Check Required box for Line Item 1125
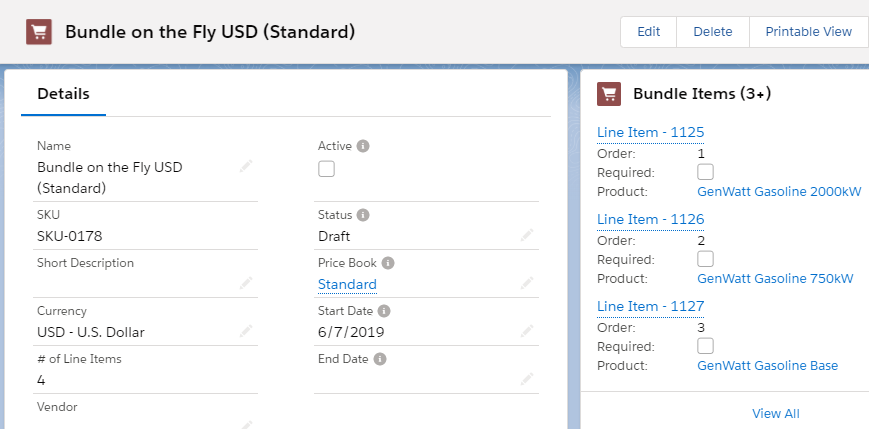The height and width of the screenshot is (429, 869). point(706,172)
